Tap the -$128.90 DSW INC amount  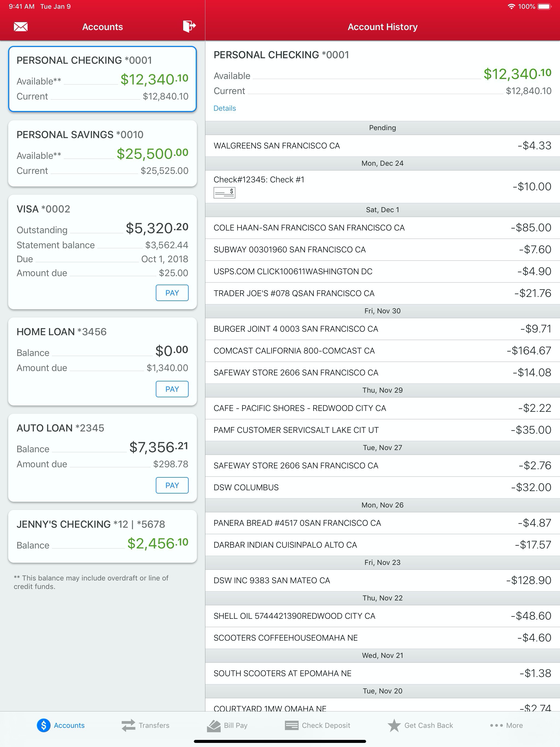point(529,580)
